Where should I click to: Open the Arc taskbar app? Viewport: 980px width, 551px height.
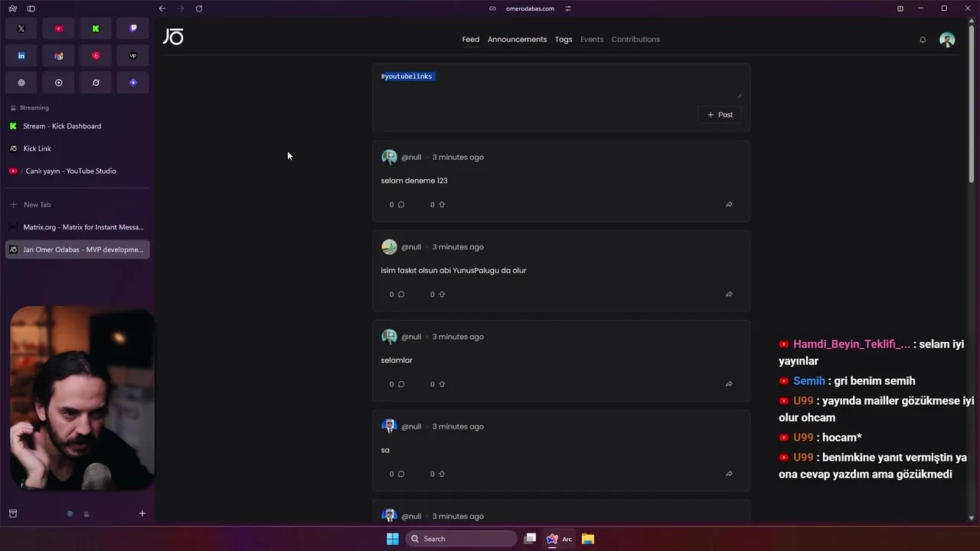559,539
